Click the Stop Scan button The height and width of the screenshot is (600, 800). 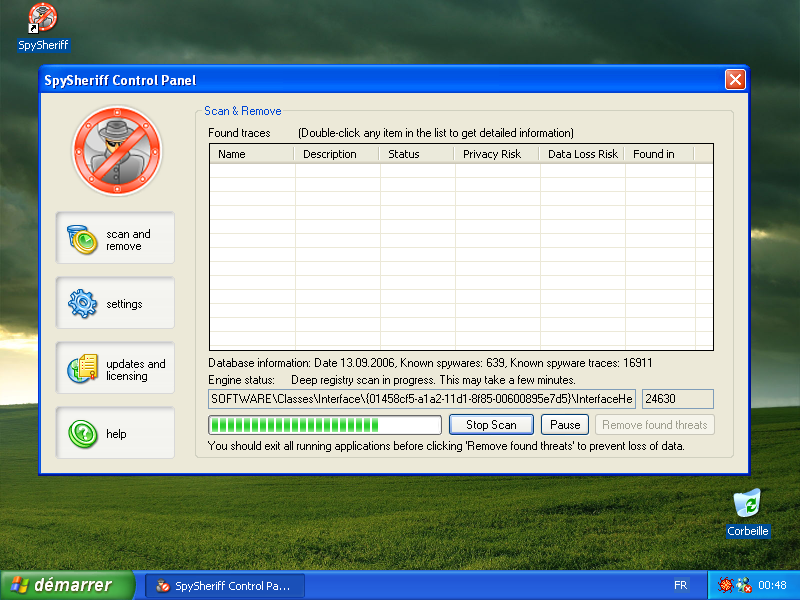(x=491, y=424)
